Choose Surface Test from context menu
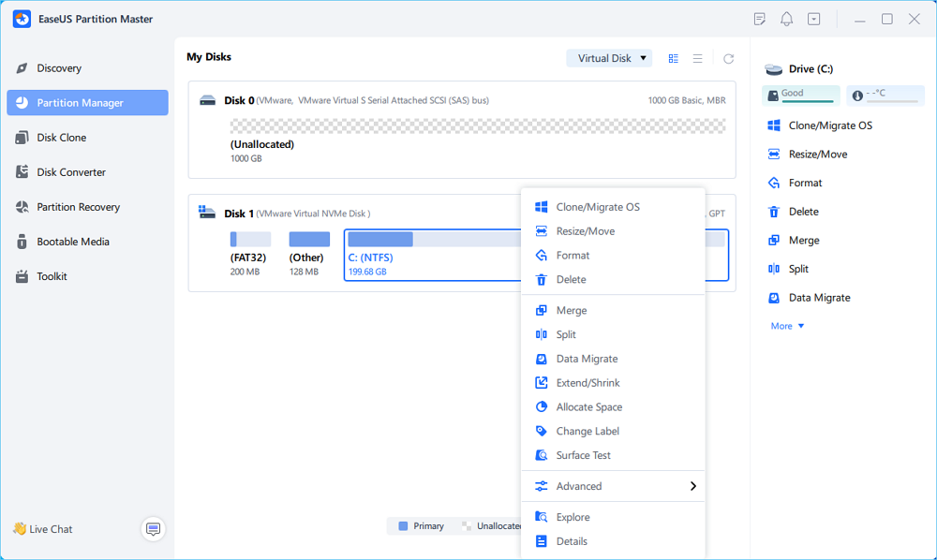Image resolution: width=937 pixels, height=560 pixels. (x=583, y=455)
